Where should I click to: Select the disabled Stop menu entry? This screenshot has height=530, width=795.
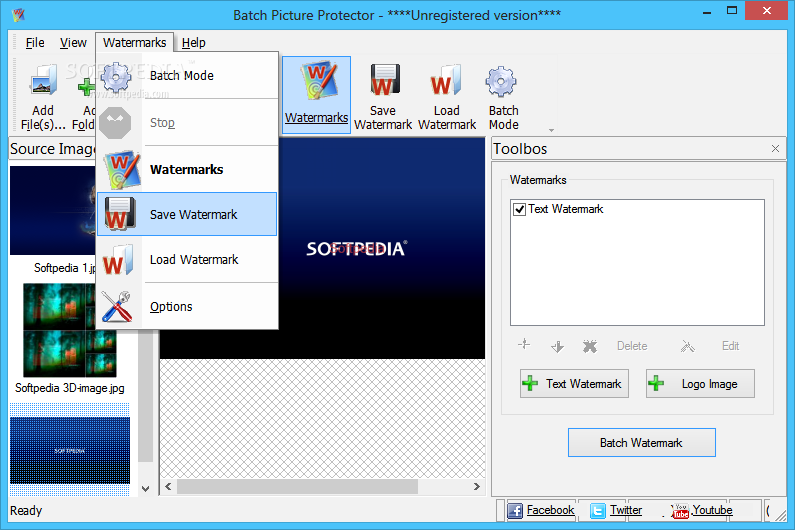click(187, 123)
